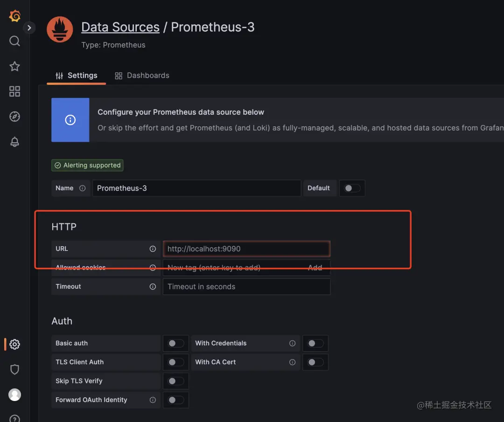Open Configuration gear icon in sidebar
The width and height of the screenshot is (504, 422).
click(x=15, y=344)
